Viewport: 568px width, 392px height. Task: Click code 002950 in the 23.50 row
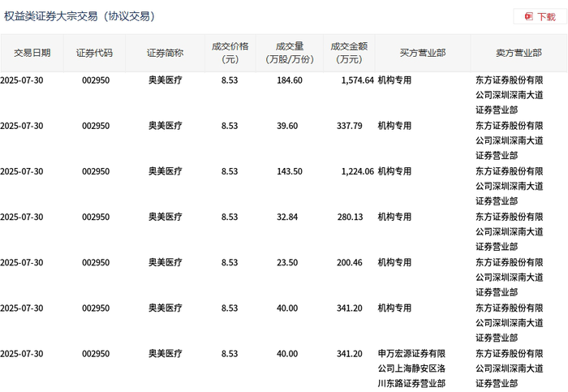tap(96, 263)
